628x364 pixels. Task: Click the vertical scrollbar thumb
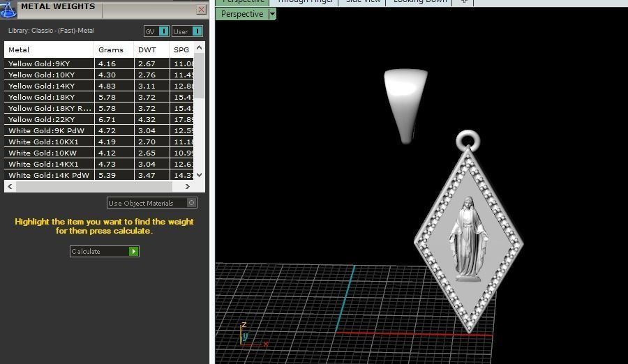tap(200, 75)
